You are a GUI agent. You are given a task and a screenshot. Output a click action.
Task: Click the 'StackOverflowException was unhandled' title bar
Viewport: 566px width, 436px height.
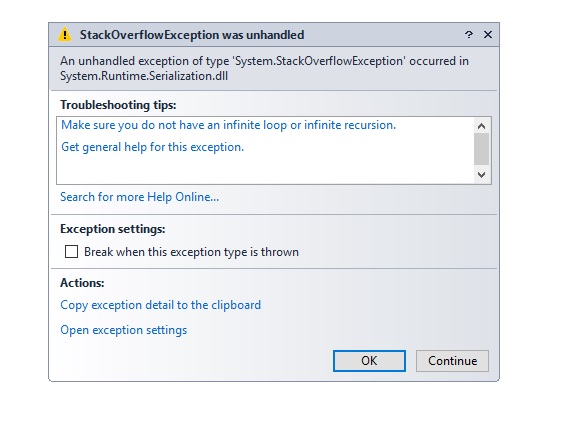tap(192, 35)
